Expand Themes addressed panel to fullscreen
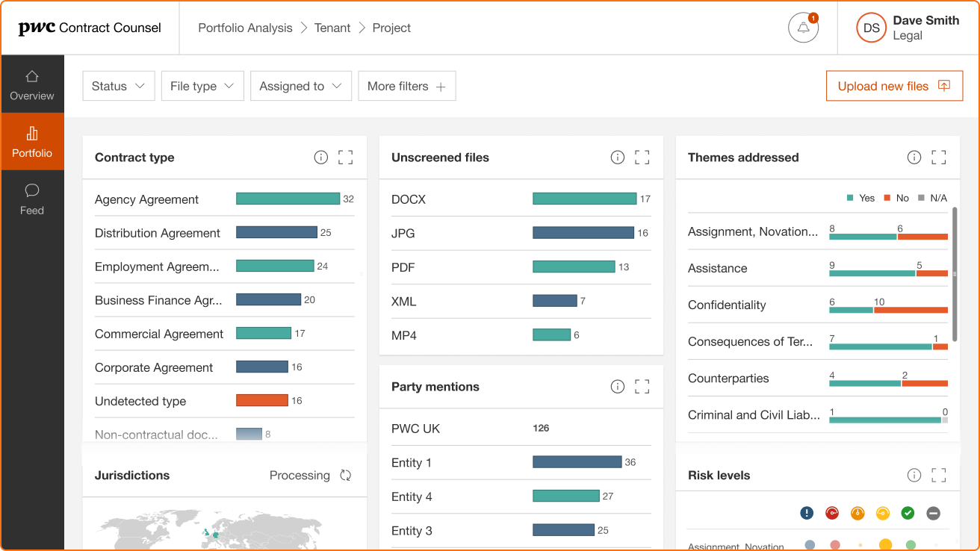This screenshot has width=980, height=551. coord(938,158)
